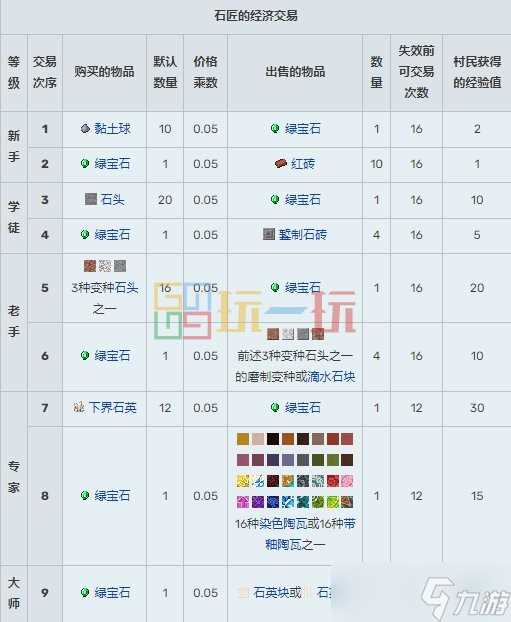Click the emerald icon in trade row 7

[x=275, y=407]
